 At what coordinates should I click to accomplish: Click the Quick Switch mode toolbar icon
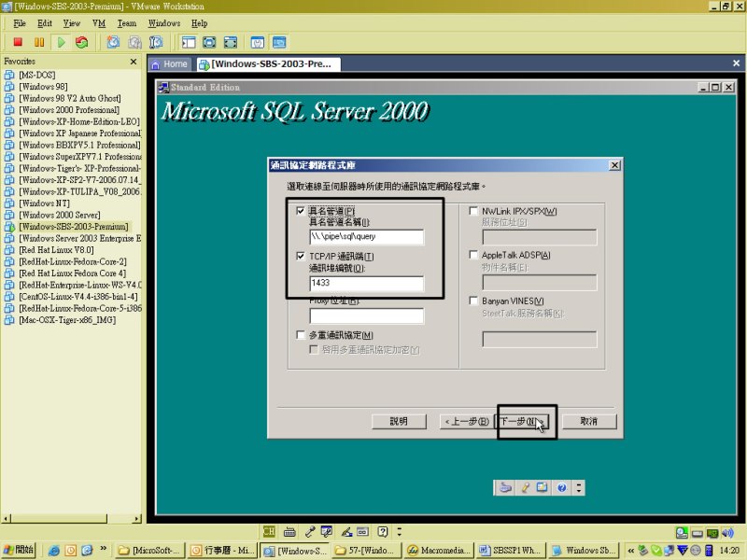click(x=209, y=42)
